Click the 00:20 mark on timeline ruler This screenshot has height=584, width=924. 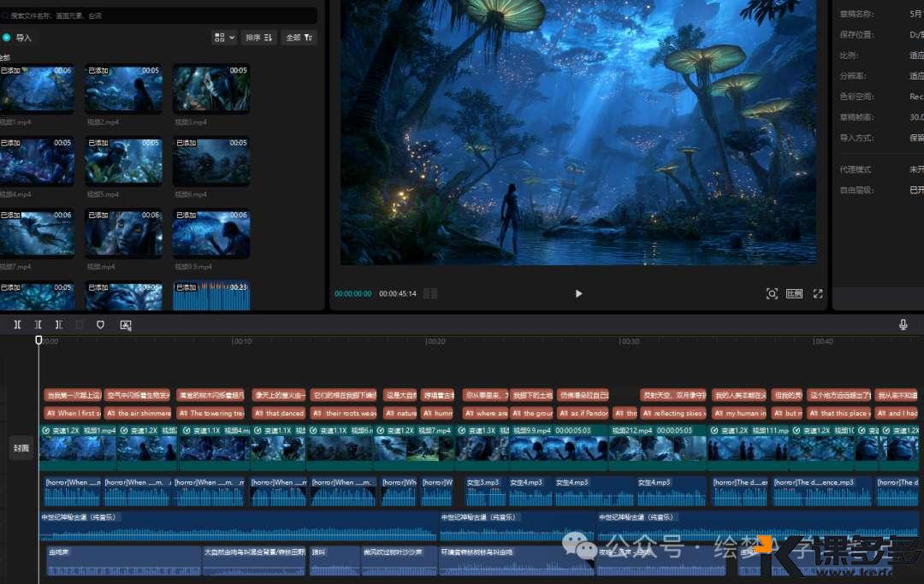pos(435,341)
